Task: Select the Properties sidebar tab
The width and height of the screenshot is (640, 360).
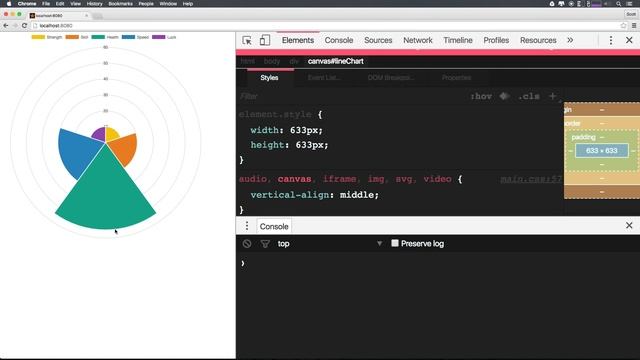Action: point(456,78)
